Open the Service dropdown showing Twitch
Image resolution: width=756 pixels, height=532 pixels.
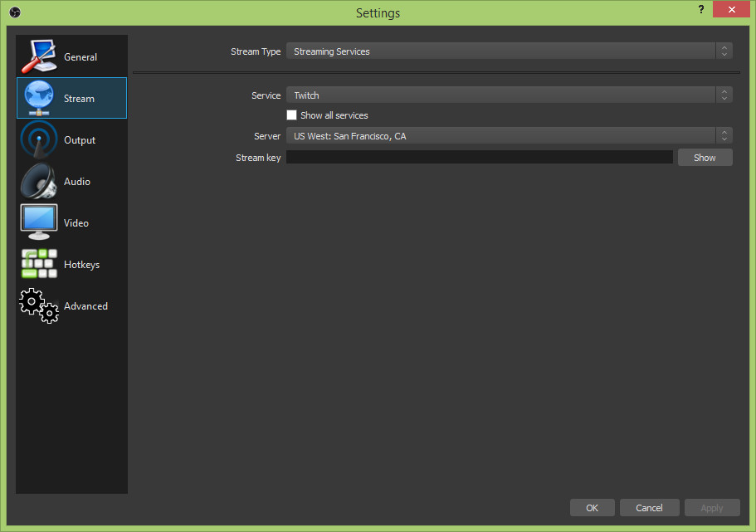point(510,95)
